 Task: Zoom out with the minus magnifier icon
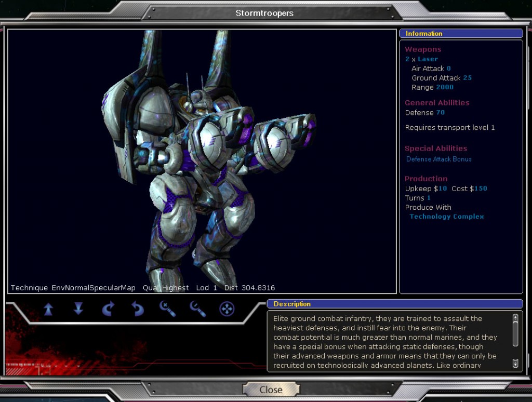pyautogui.click(x=197, y=309)
